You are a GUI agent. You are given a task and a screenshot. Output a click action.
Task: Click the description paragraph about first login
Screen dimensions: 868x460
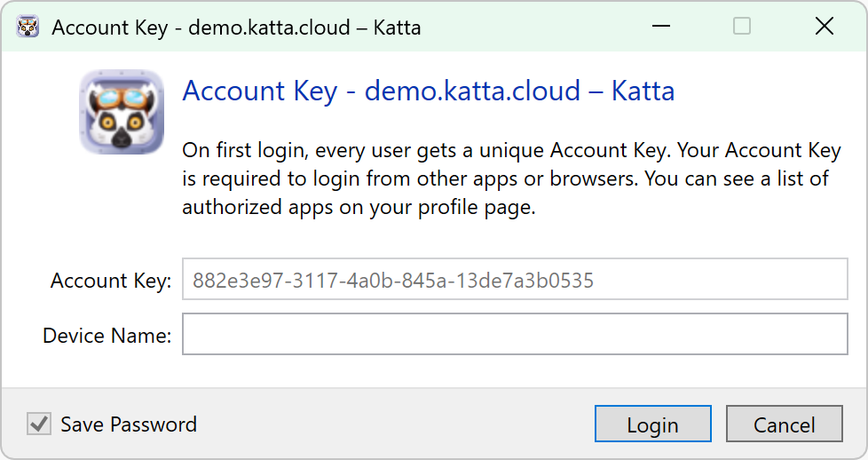511,178
